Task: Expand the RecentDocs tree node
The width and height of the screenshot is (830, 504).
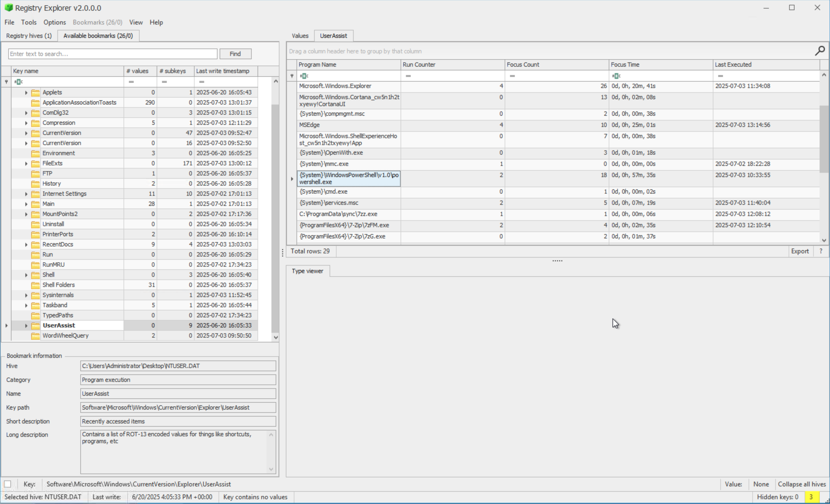Action: coord(26,245)
